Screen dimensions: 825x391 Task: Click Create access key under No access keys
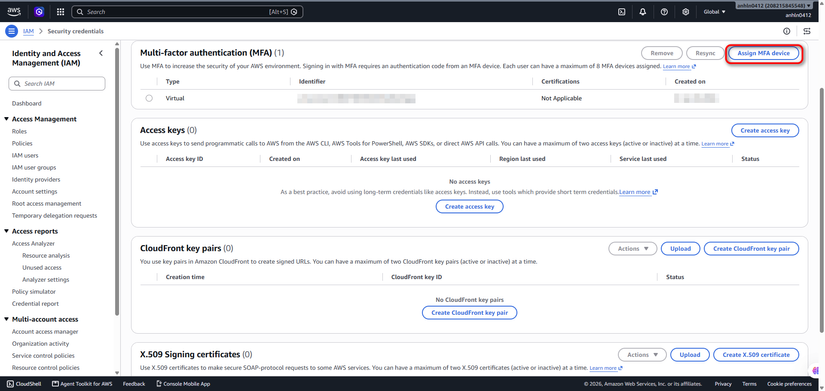[469, 207]
